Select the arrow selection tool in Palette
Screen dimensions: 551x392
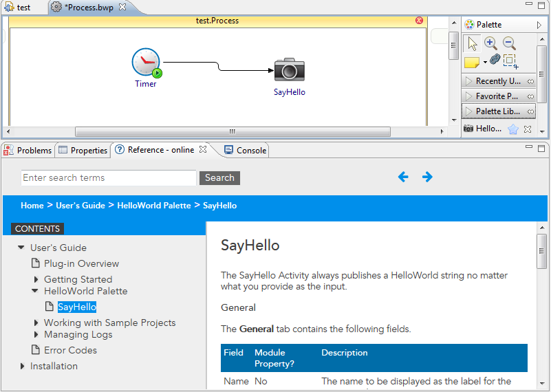click(472, 43)
